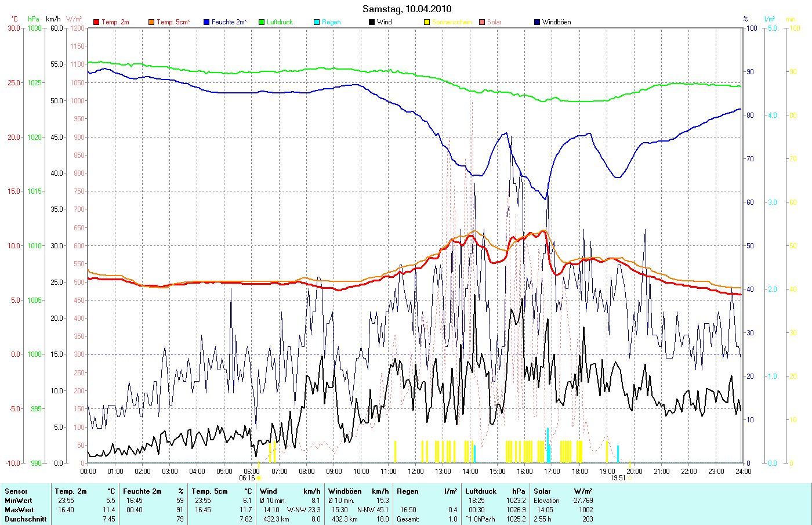
Task: Click the cyan Regen legend swatch
Action: click(317, 22)
